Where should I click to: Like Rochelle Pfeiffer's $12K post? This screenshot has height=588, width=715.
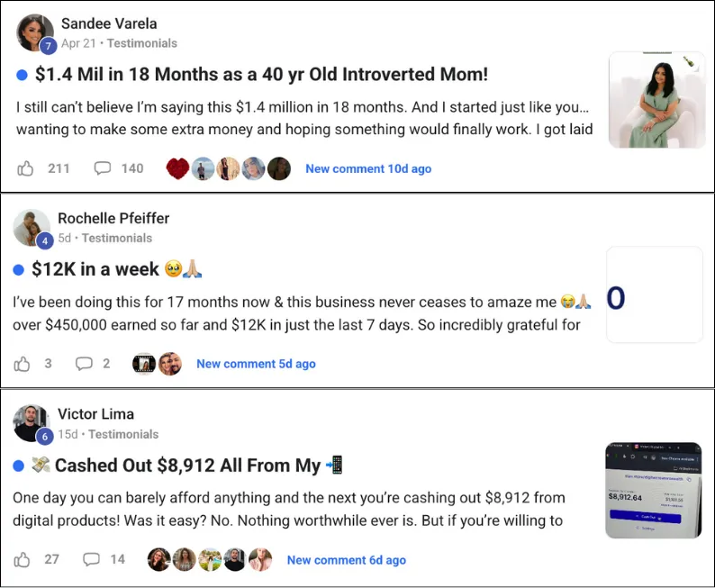22,364
